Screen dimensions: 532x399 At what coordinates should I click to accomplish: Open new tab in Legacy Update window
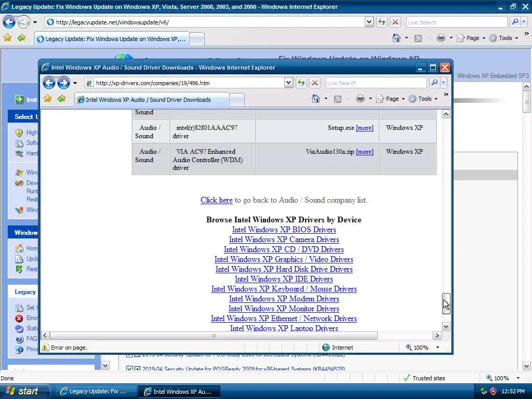[x=197, y=39]
